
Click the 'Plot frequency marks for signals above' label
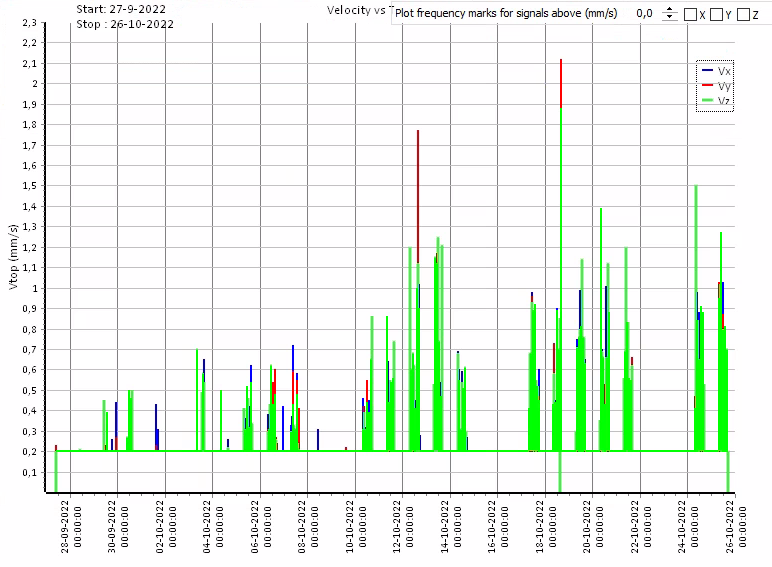click(x=505, y=14)
